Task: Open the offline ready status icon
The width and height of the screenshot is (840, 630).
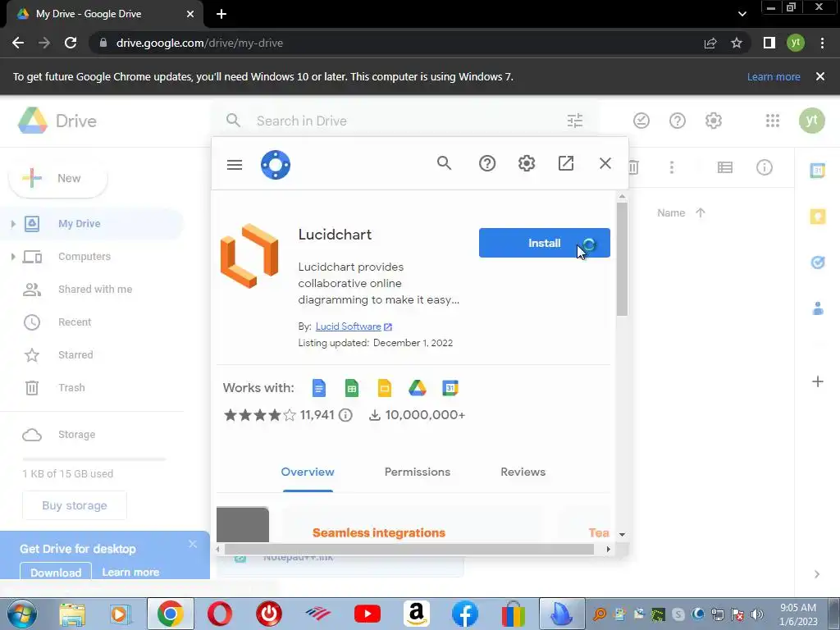Action: (x=641, y=121)
